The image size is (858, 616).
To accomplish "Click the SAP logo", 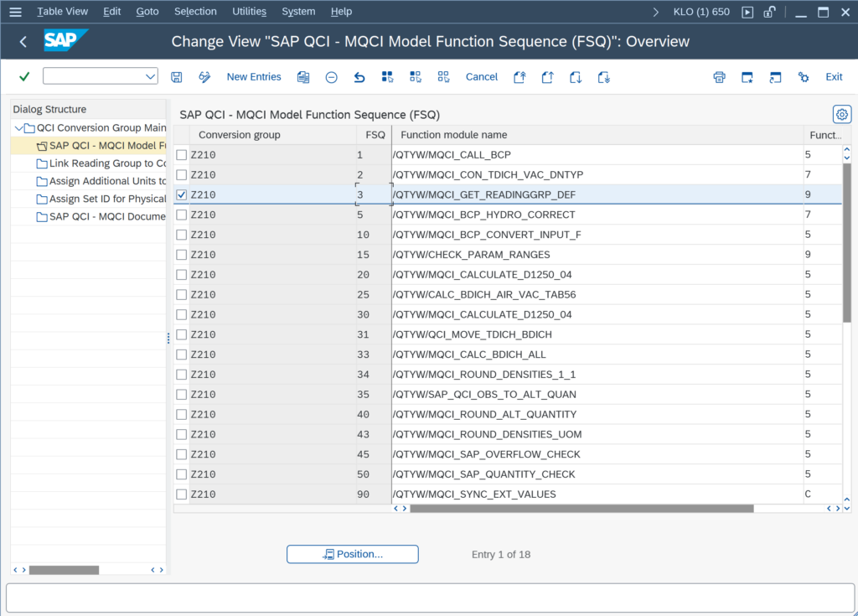I will [65, 40].
